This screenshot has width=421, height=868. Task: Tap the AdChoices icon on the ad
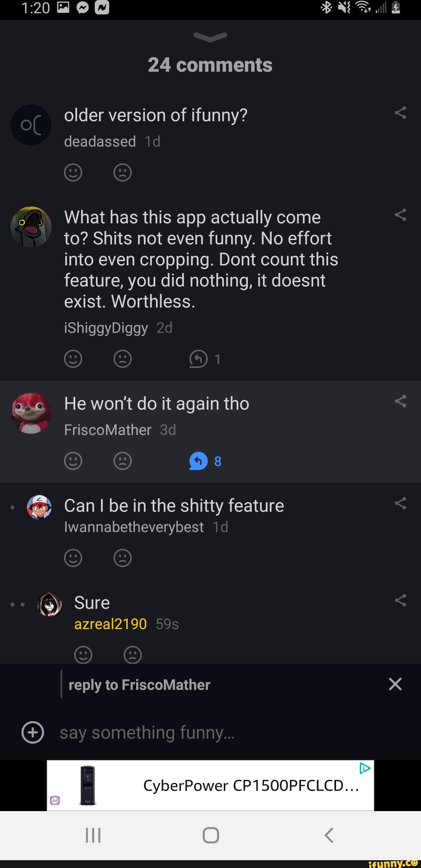click(x=365, y=768)
